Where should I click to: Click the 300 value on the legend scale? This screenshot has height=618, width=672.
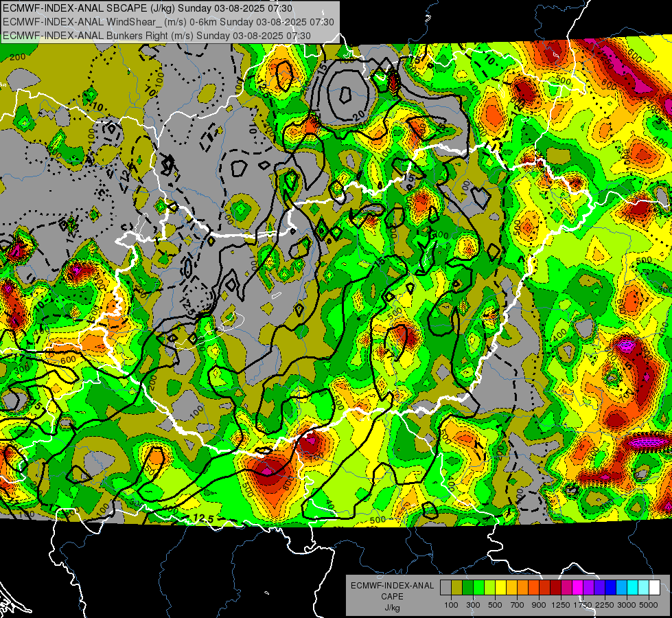[x=473, y=605]
